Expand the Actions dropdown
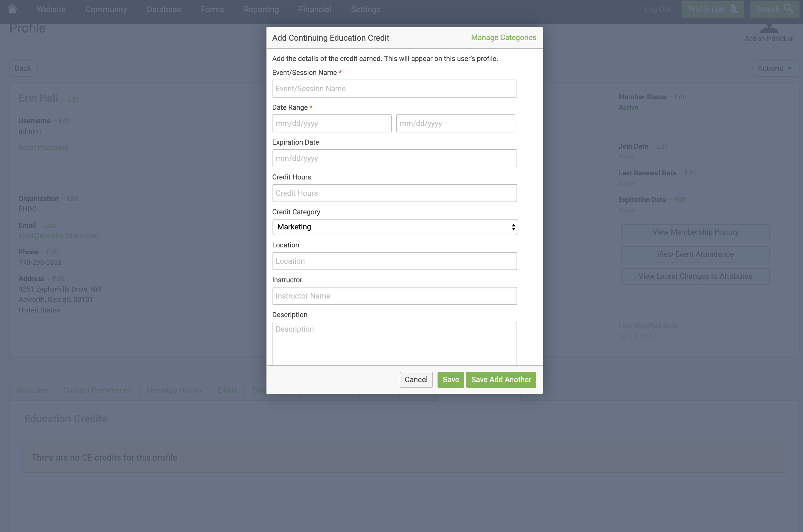 pos(775,68)
